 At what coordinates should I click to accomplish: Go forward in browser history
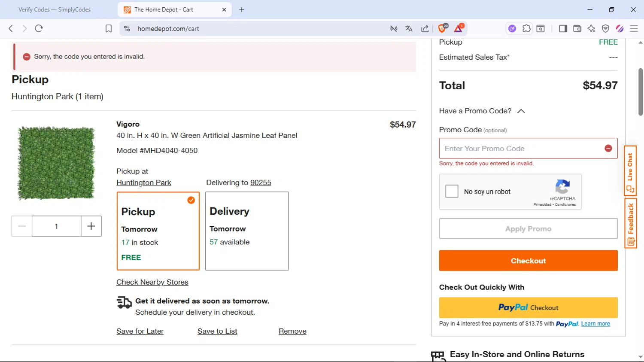pyautogui.click(x=24, y=29)
